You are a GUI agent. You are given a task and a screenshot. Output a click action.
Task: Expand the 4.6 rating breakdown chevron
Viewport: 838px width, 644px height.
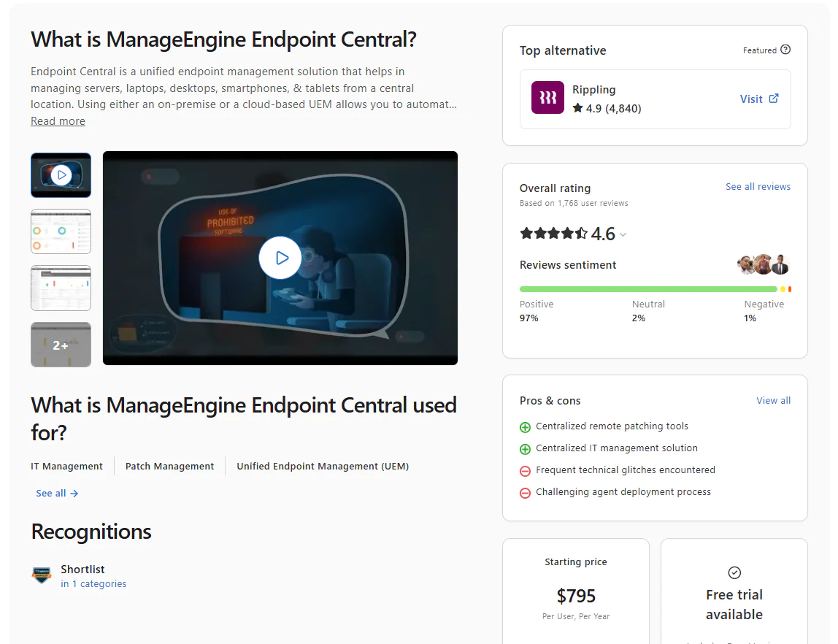click(623, 234)
